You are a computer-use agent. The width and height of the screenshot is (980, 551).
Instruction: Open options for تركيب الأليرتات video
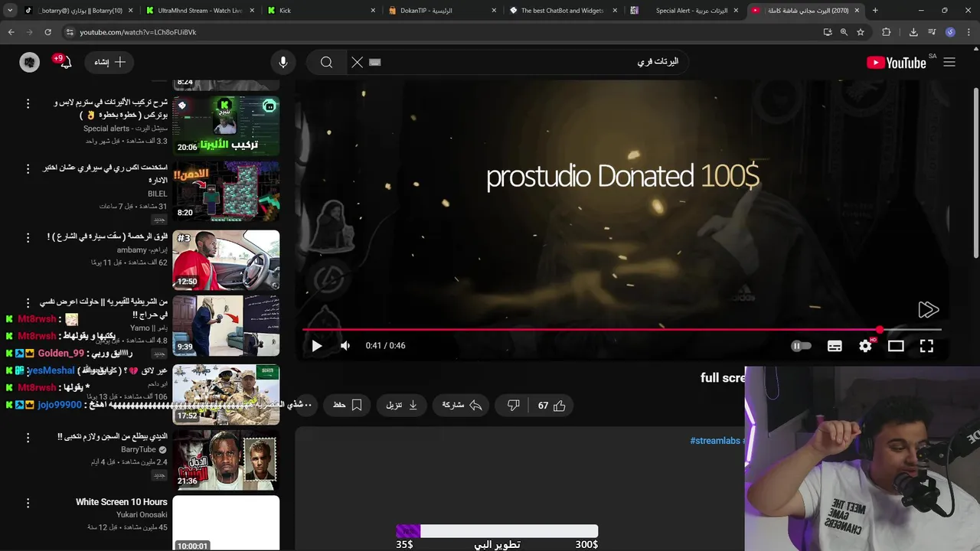tap(28, 103)
